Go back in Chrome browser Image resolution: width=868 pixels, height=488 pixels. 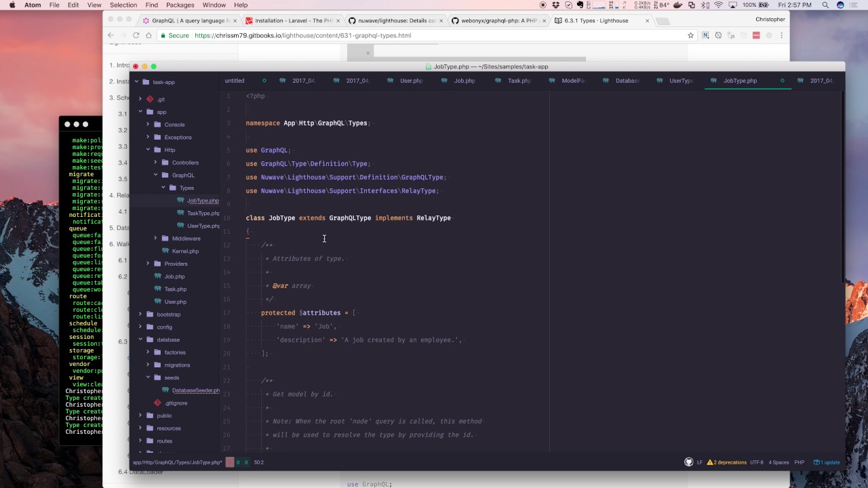pyautogui.click(x=111, y=35)
